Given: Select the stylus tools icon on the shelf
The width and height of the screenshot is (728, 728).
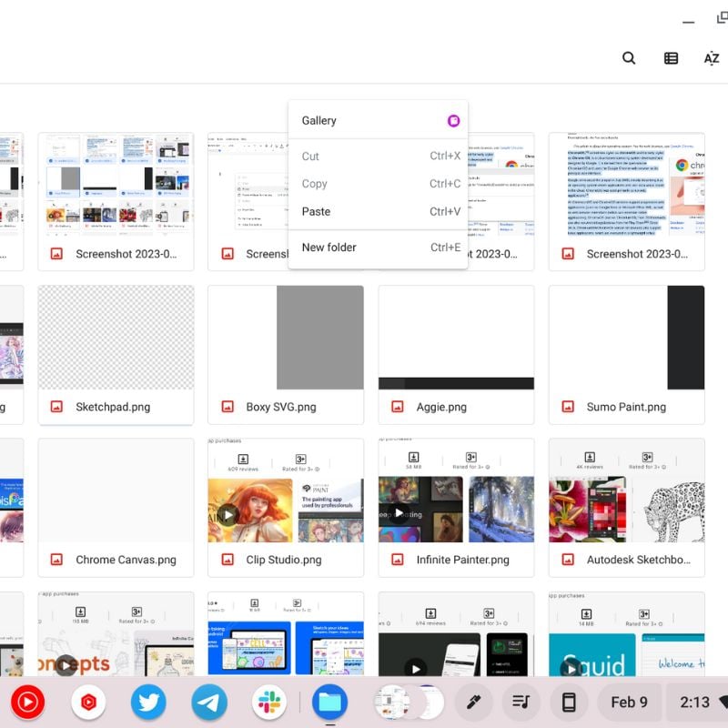Looking at the screenshot, I should click(x=474, y=702).
